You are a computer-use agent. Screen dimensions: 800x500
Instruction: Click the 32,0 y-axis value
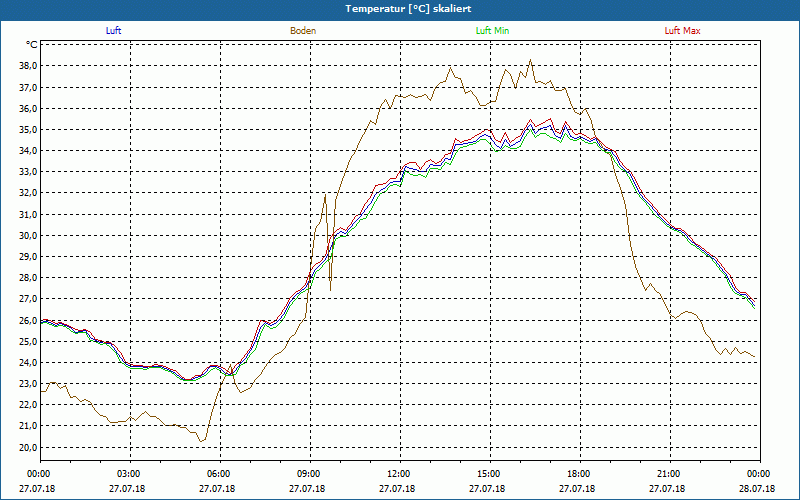coord(28,193)
